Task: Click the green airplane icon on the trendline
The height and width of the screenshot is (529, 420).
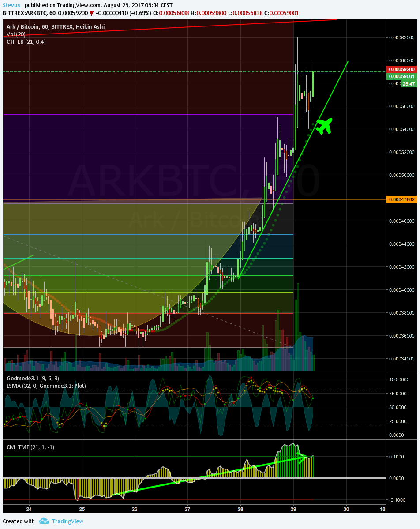Action: tap(324, 126)
